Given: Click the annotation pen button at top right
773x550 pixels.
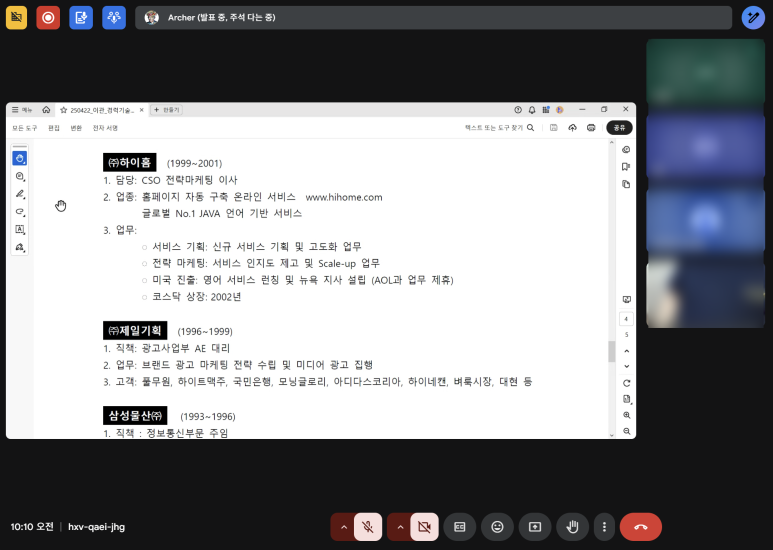Looking at the screenshot, I should [753, 18].
